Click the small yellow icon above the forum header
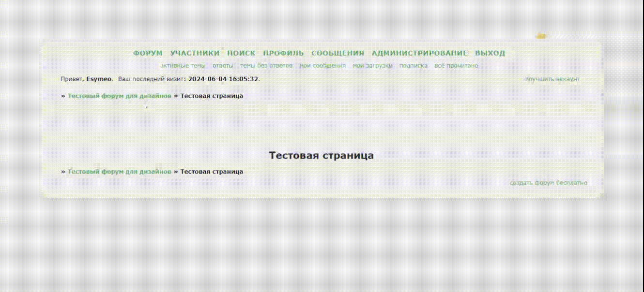The width and height of the screenshot is (644, 292). 541,36
